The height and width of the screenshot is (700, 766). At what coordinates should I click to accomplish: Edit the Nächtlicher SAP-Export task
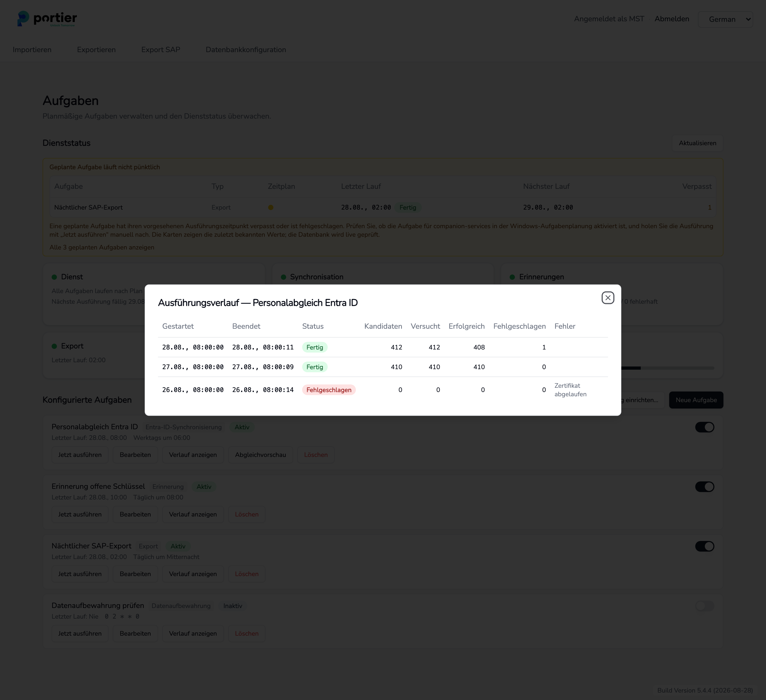pos(135,574)
